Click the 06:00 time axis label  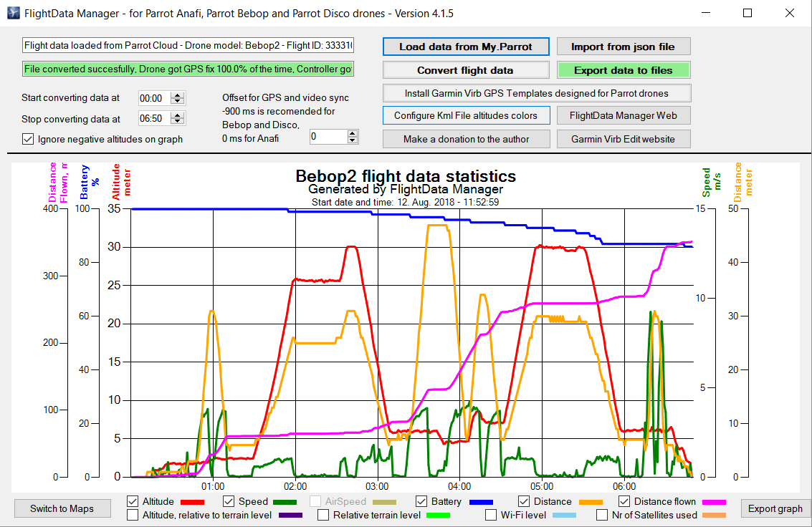pyautogui.click(x=624, y=486)
